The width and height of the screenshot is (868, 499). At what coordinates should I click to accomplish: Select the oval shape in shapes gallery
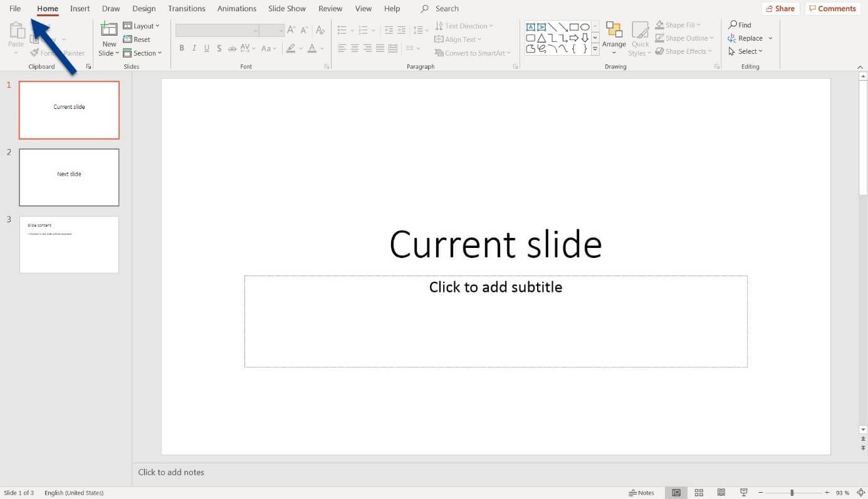(x=585, y=27)
